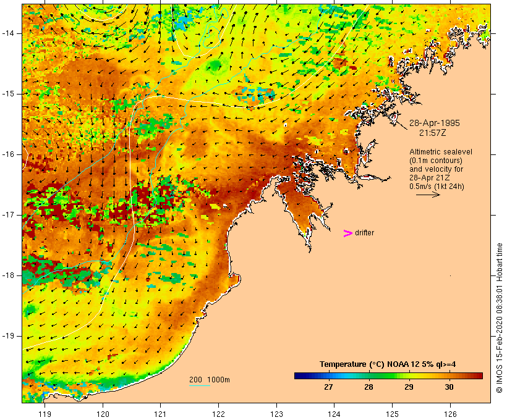Click the '0.5m/s (1kt 24h)' scale text
Image resolution: width=507 pixels, height=420 pixels.
[437, 187]
